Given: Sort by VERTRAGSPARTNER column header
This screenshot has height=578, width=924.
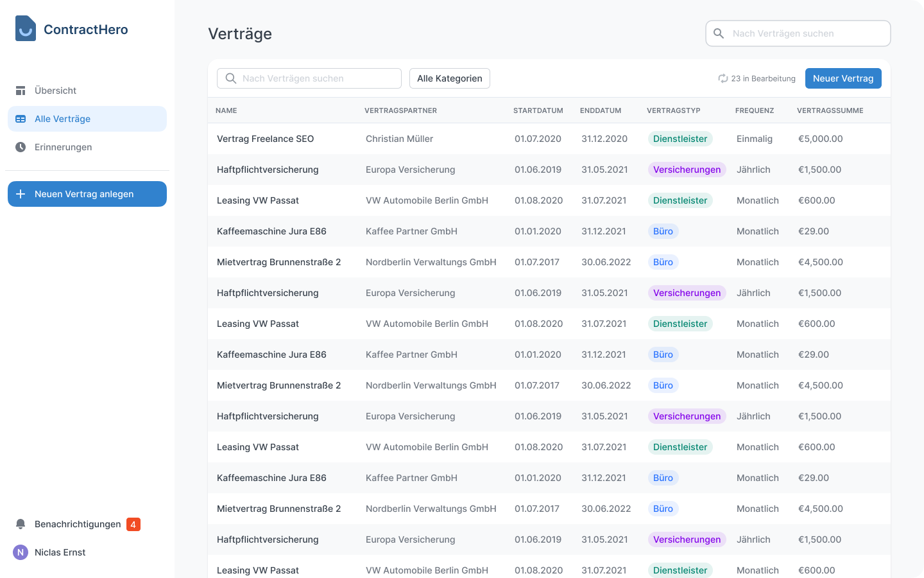Looking at the screenshot, I should tap(400, 110).
